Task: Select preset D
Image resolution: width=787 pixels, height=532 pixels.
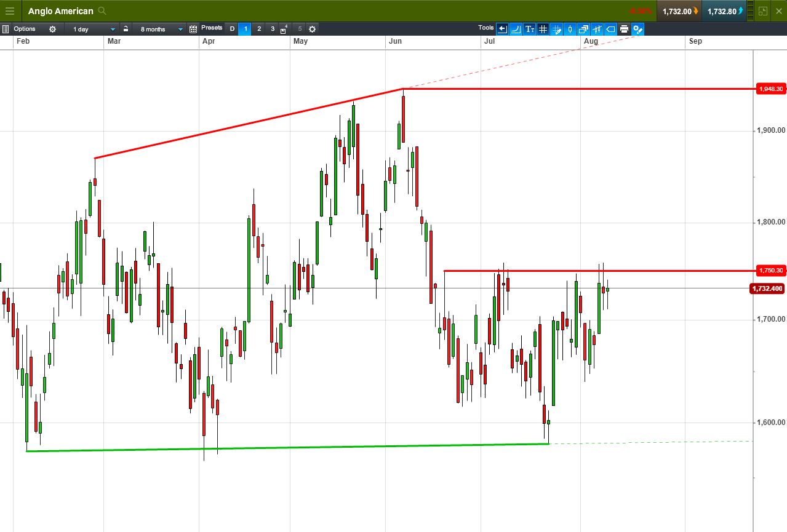Action: pos(232,29)
